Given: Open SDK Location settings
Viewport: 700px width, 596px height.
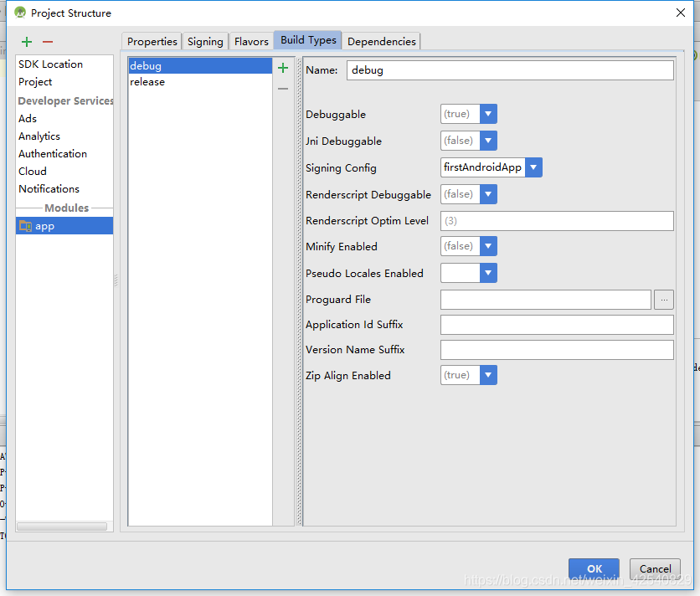Looking at the screenshot, I should 64,64.
